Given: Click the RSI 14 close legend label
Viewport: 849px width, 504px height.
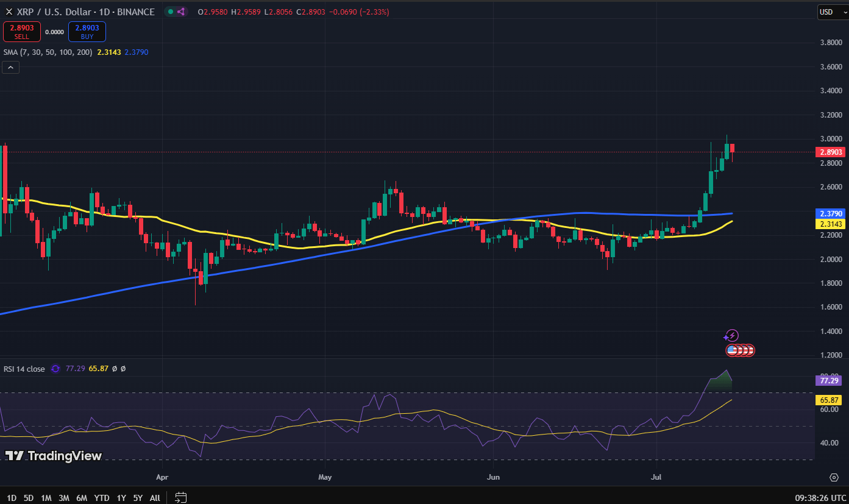Looking at the screenshot, I should click(24, 369).
